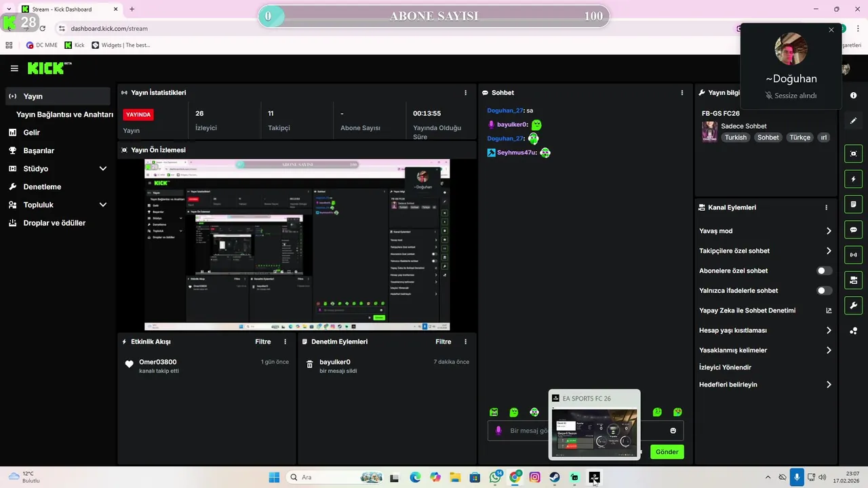The image size is (868, 488).
Task: Toggle Abonelere özel sohbet switch
Action: pyautogui.click(x=824, y=270)
